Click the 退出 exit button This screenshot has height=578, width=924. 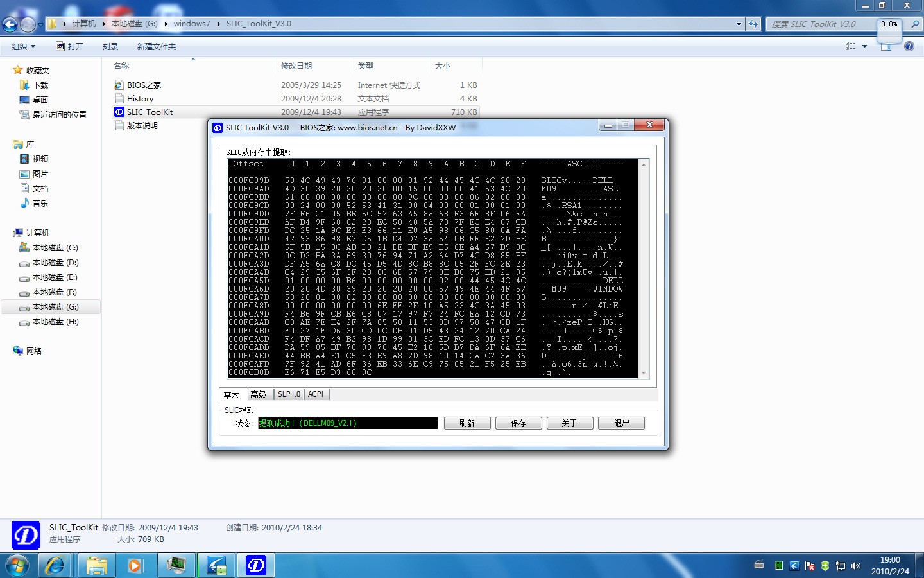(621, 423)
